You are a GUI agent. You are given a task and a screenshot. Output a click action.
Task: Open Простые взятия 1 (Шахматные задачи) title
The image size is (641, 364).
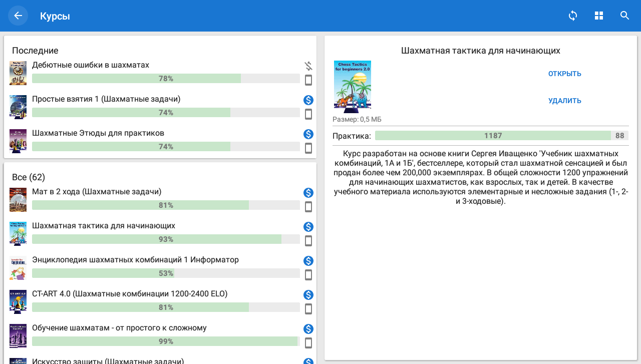point(106,99)
